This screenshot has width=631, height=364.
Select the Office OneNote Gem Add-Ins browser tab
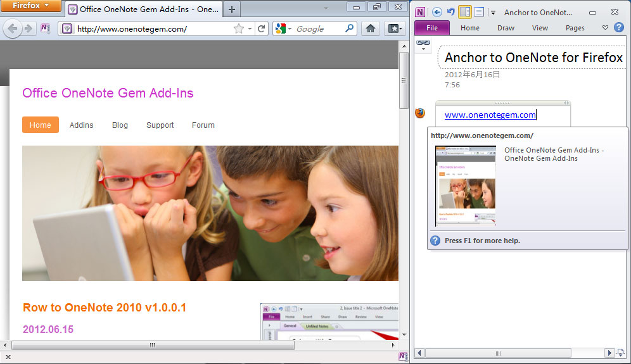tap(144, 9)
